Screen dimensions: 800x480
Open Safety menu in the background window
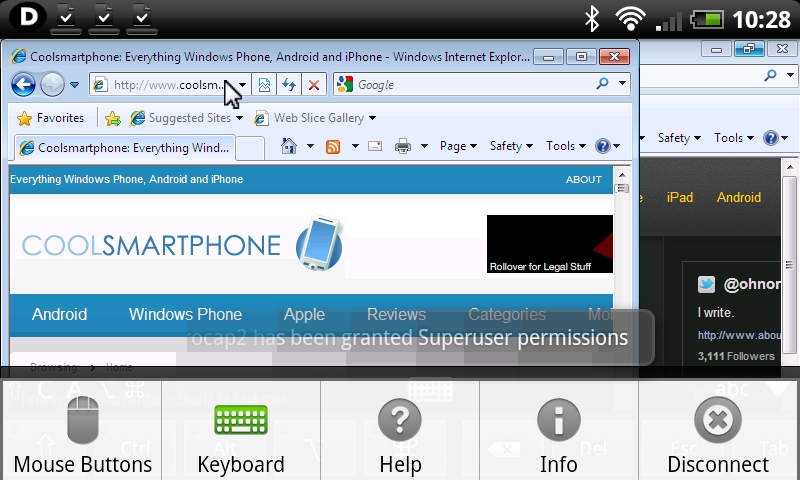pyautogui.click(x=679, y=138)
